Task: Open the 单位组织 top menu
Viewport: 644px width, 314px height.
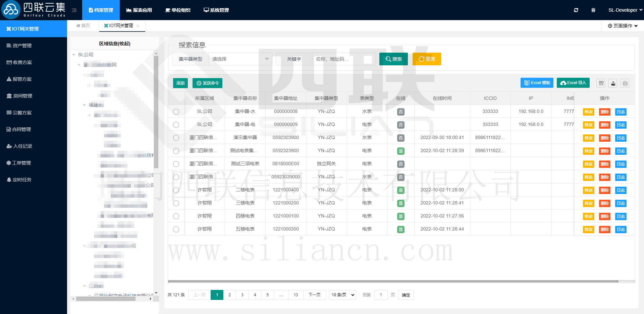Action: [x=178, y=10]
